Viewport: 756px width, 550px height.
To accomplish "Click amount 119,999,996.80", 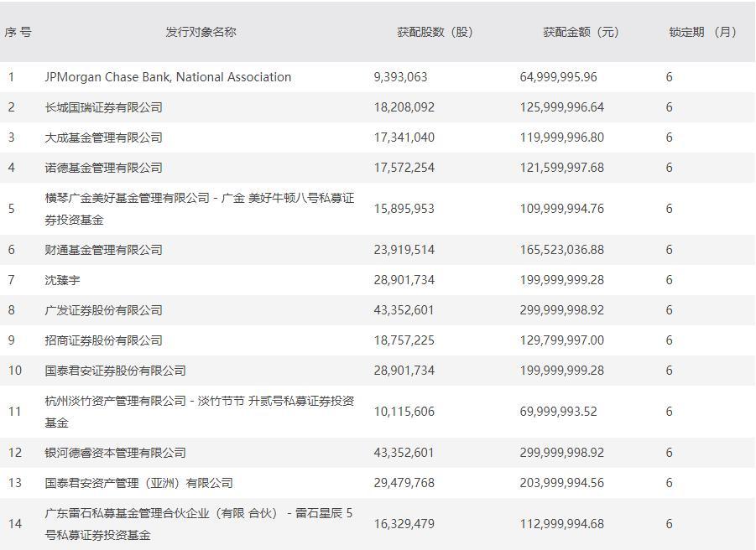I will pos(561,137).
